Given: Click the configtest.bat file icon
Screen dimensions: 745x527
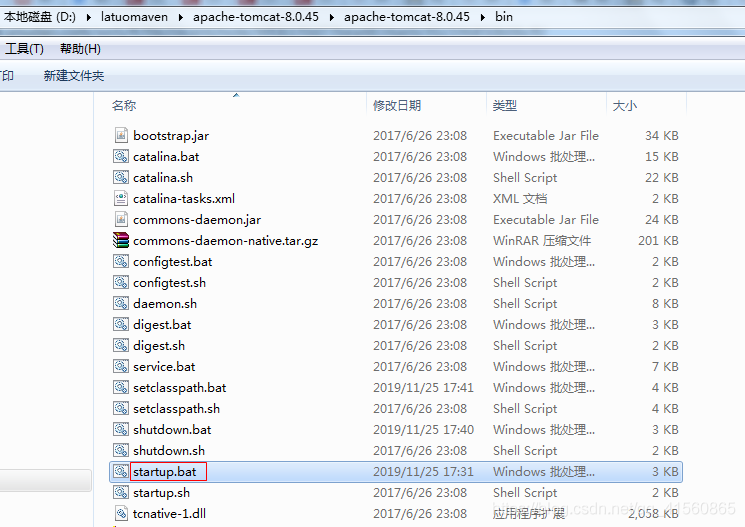Looking at the screenshot, I should click(121, 261).
